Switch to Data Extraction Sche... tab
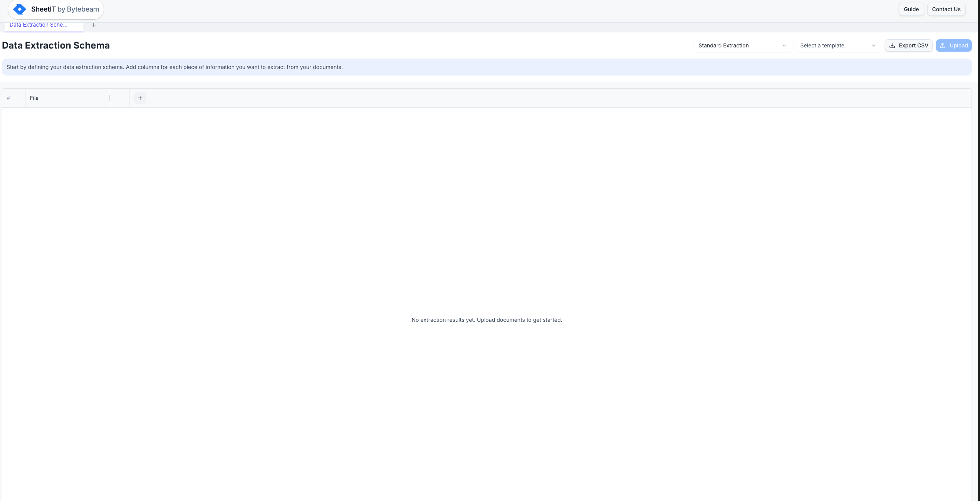This screenshot has width=980, height=501. (x=39, y=25)
